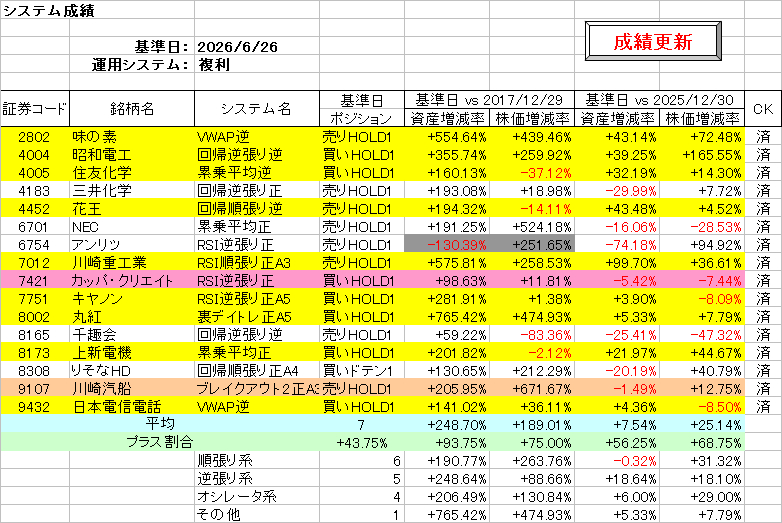This screenshot has width=782, height=523.
Task: Select the 順張り系 category cell
Action: pyautogui.click(x=257, y=460)
